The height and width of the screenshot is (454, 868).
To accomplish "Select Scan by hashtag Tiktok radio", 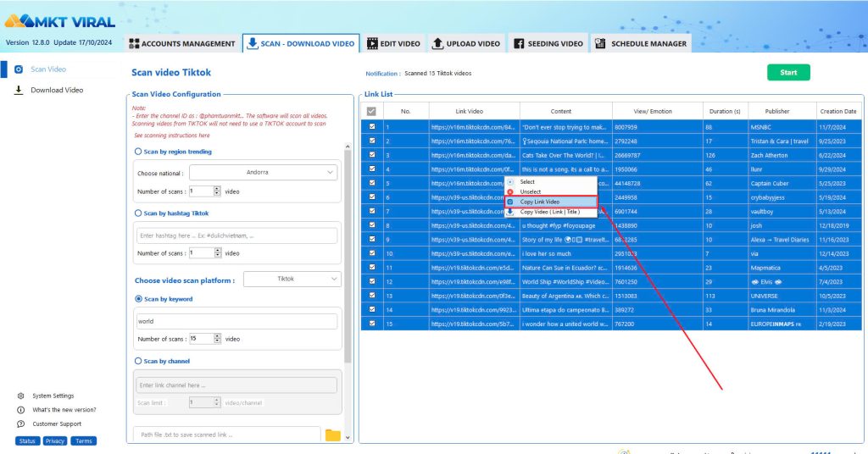I will tap(138, 213).
